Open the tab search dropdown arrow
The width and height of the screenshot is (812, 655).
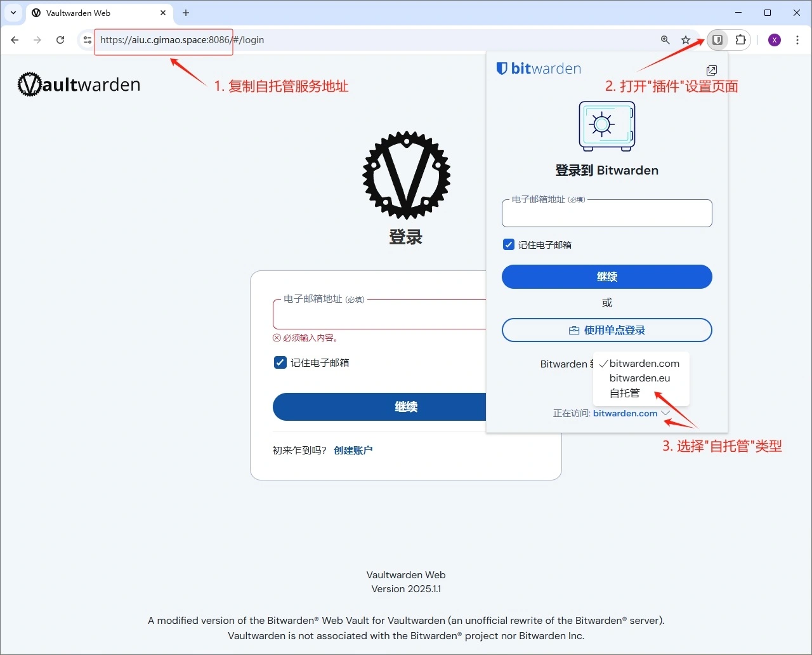pyautogui.click(x=13, y=13)
